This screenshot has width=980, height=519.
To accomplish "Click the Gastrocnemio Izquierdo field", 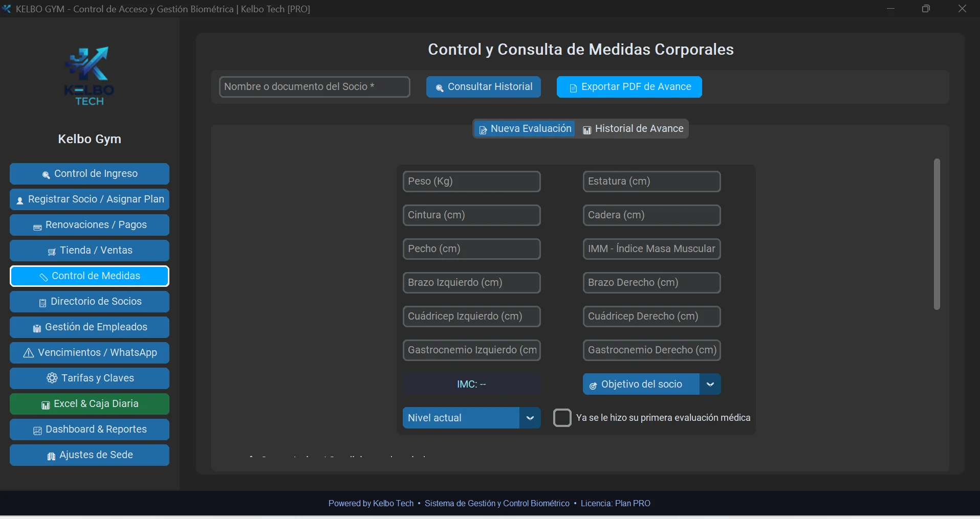I will pyautogui.click(x=472, y=350).
